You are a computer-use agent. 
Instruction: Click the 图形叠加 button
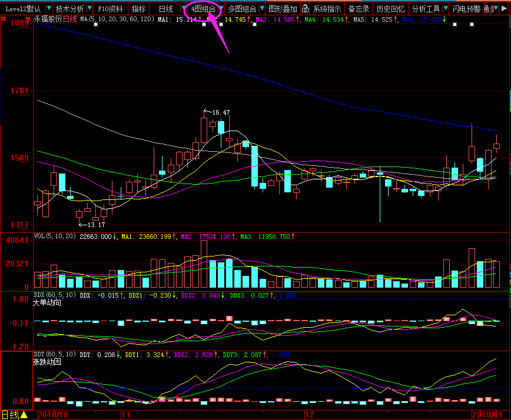coord(283,9)
